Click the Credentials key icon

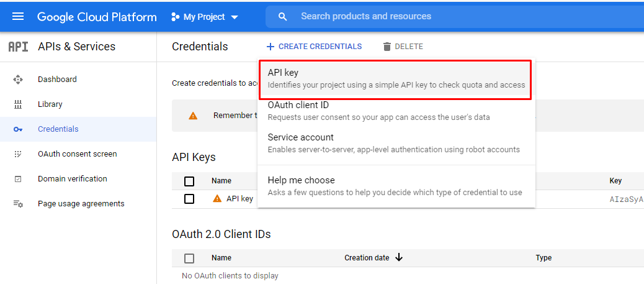coord(17,129)
